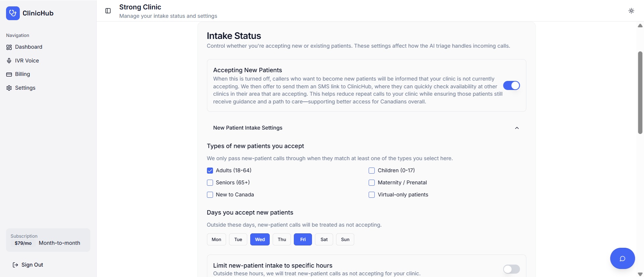644x277 pixels.
Task: Enable limit new-patient intake to specific hours
Action: 511,269
